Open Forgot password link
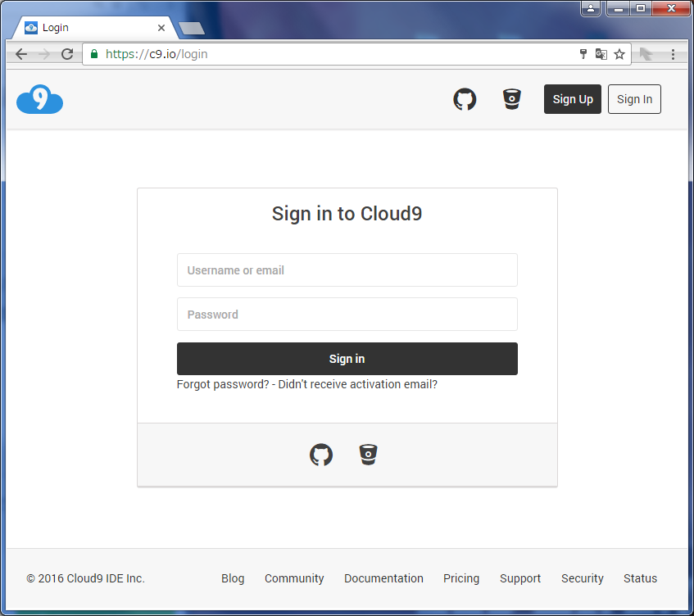Viewport: 694px width, 616px height. [x=223, y=384]
